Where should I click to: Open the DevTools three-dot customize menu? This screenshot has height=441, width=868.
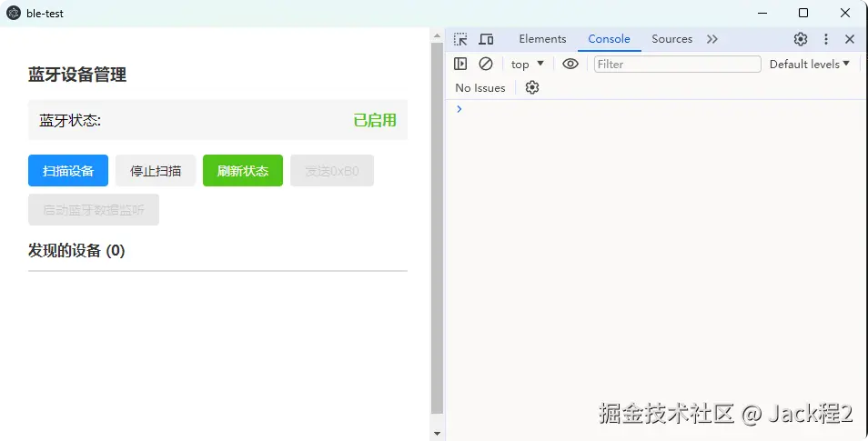[x=826, y=39]
